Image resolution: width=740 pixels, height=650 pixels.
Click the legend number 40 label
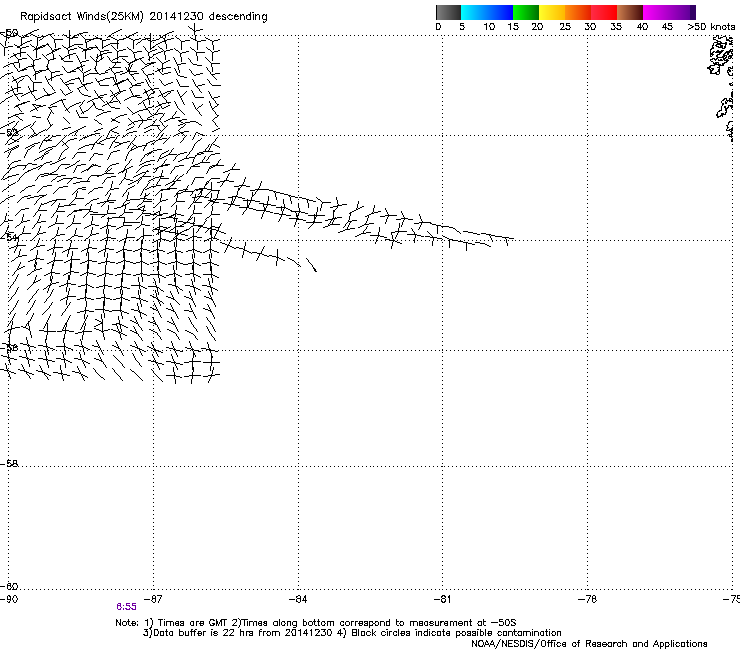tap(642, 27)
